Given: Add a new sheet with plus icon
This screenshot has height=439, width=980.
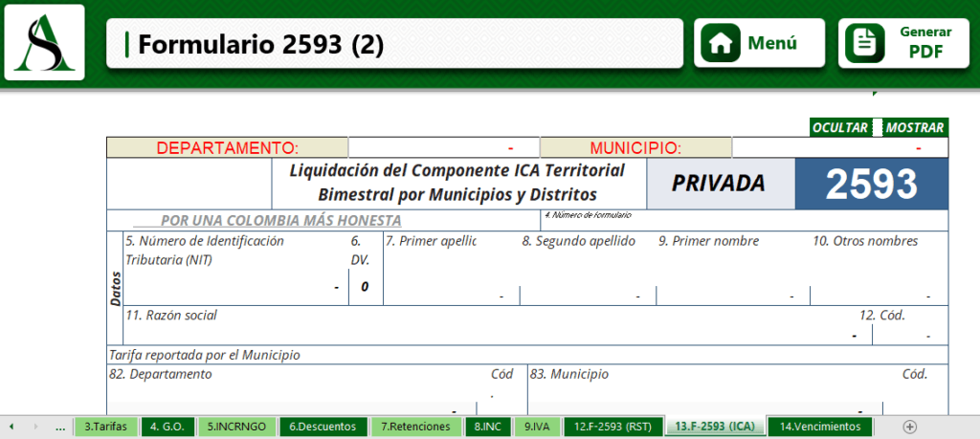Looking at the screenshot, I should click(909, 427).
